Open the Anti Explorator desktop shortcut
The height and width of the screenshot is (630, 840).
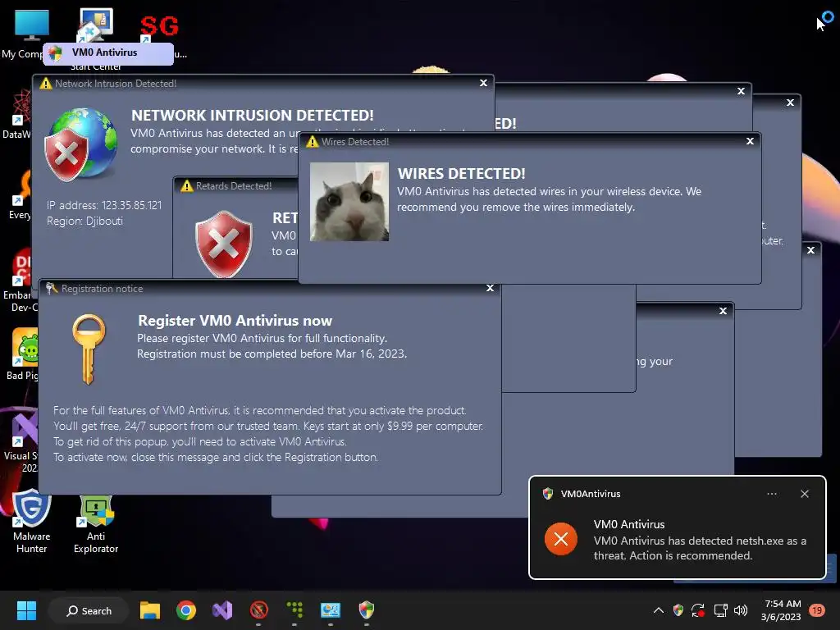(96, 524)
